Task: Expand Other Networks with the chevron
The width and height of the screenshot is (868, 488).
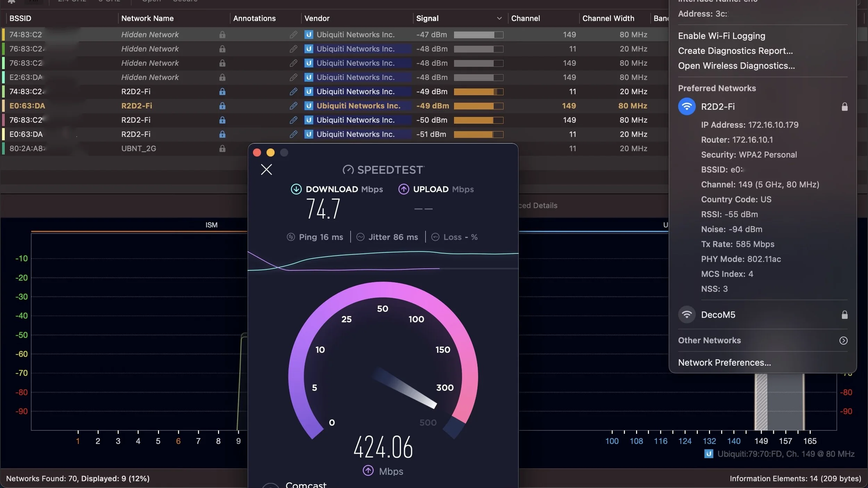Action: click(843, 340)
